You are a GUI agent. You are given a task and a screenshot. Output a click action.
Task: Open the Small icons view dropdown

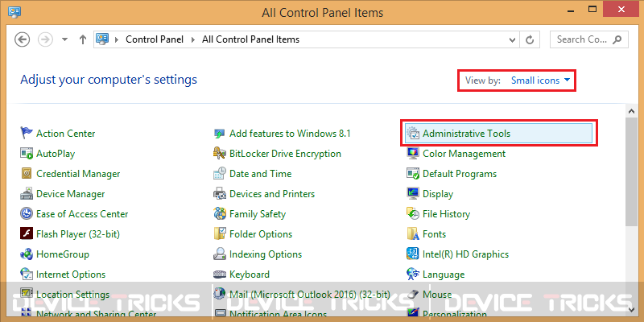point(540,80)
